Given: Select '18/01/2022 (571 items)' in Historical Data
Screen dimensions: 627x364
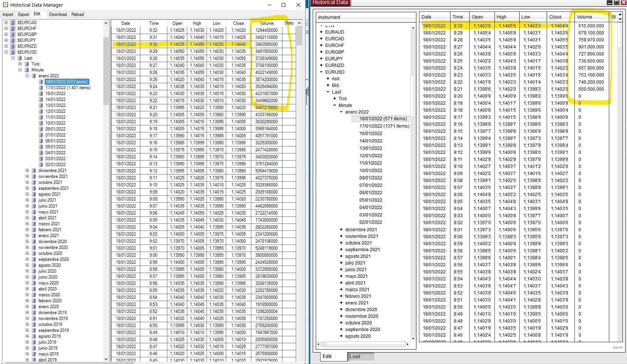Looking at the screenshot, I should [x=383, y=119].
